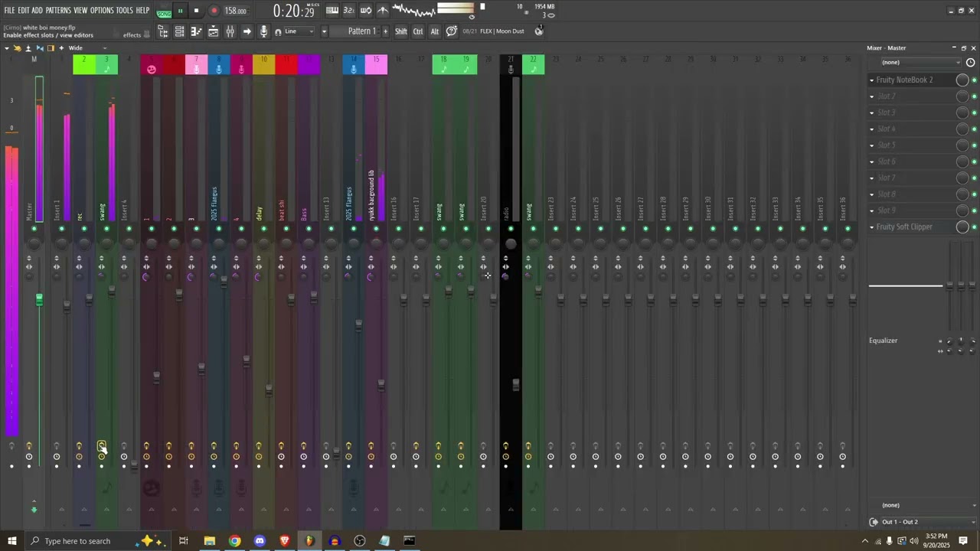Screen dimensions: 980x551
Task: Open the PATTERNS menu
Action: [58, 11]
